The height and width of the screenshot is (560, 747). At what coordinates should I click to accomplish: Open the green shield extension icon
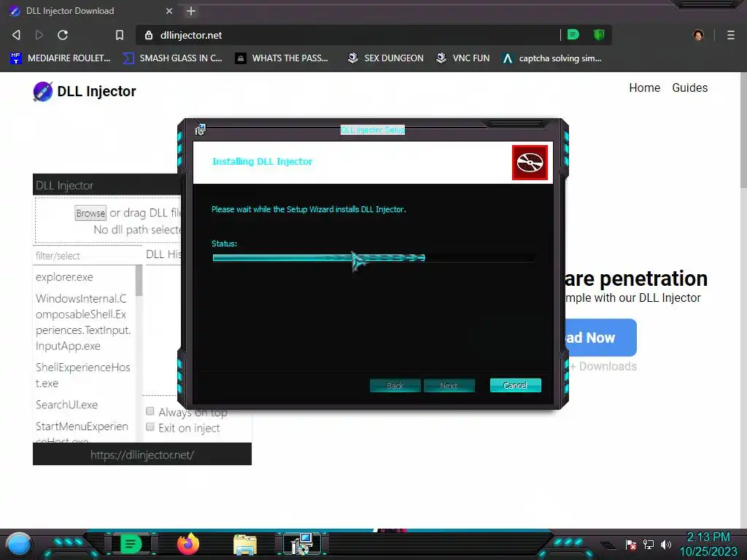click(x=599, y=34)
